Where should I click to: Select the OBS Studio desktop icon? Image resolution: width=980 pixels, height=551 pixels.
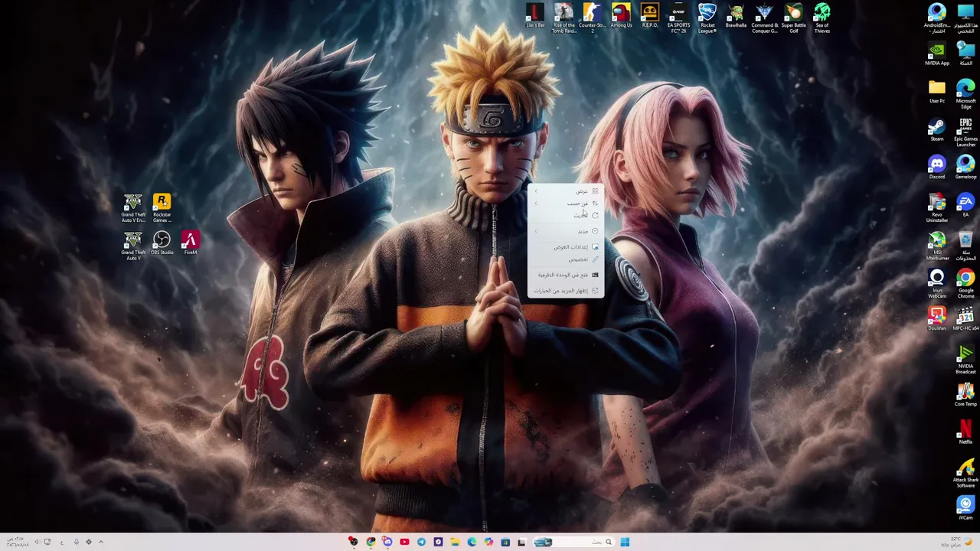(162, 243)
